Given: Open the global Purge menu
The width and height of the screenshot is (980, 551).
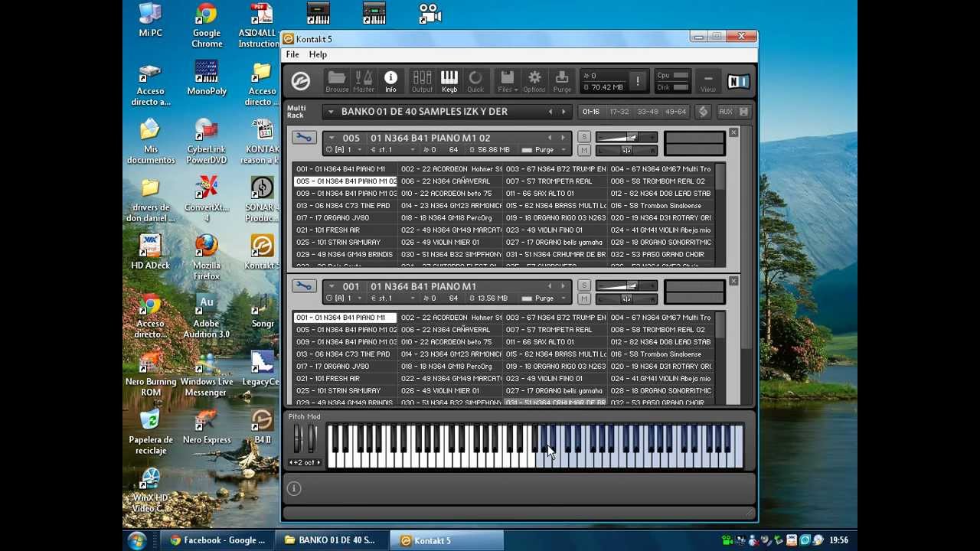Looking at the screenshot, I should tap(562, 81).
